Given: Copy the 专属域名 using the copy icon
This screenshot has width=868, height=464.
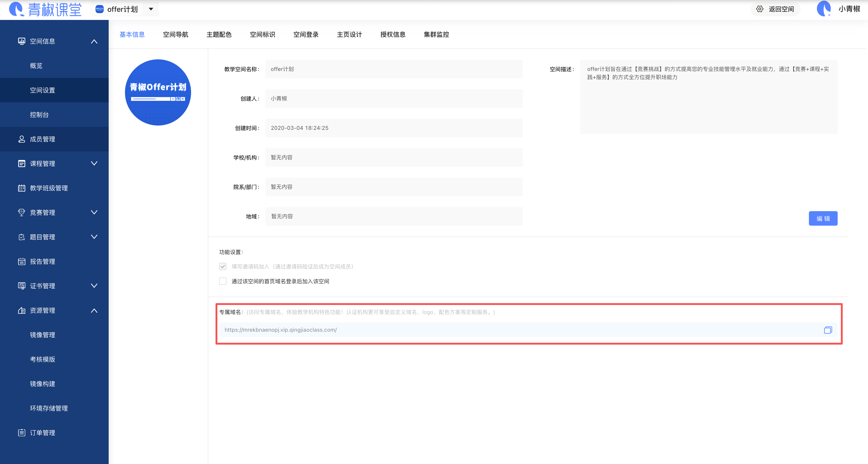Looking at the screenshot, I should 828,330.
